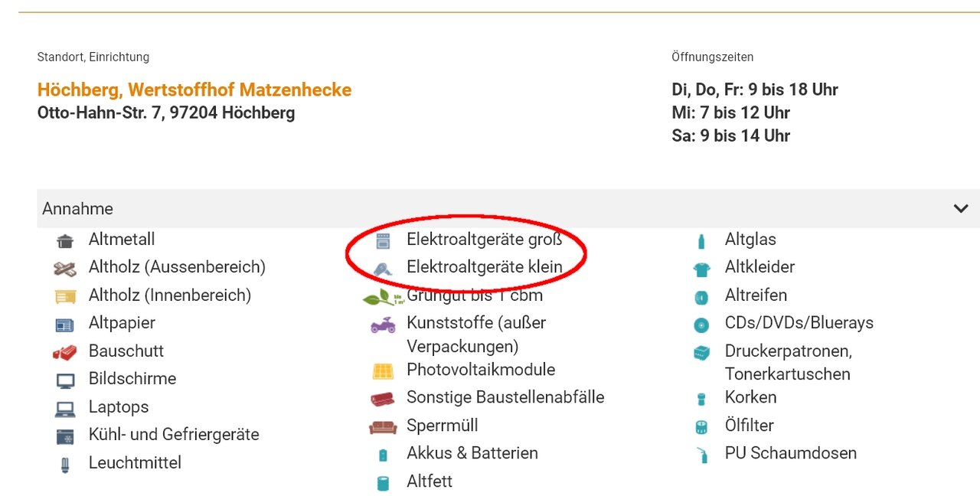The height and width of the screenshot is (496, 980).
Task: Open Höchberg, Wertstoffhof Matzenhecke link
Action: pyautogui.click(x=194, y=90)
